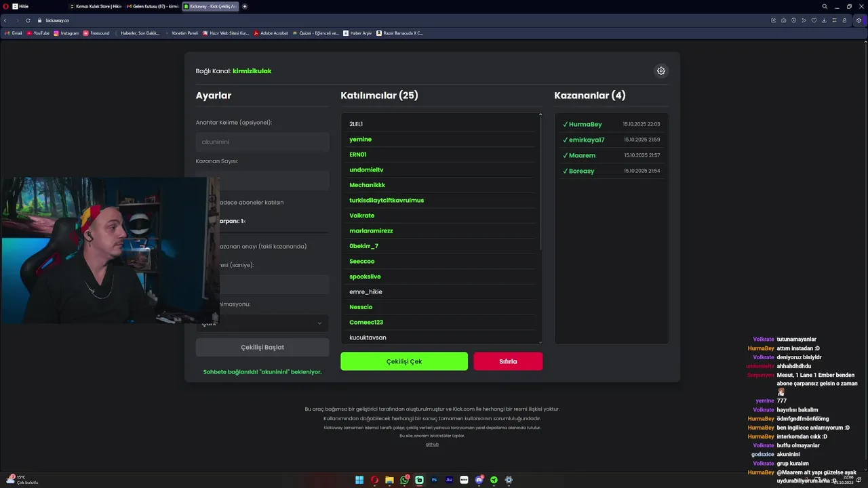The width and height of the screenshot is (868, 488).
Task: Click the Çekilişi Başlat button
Action: (262, 347)
